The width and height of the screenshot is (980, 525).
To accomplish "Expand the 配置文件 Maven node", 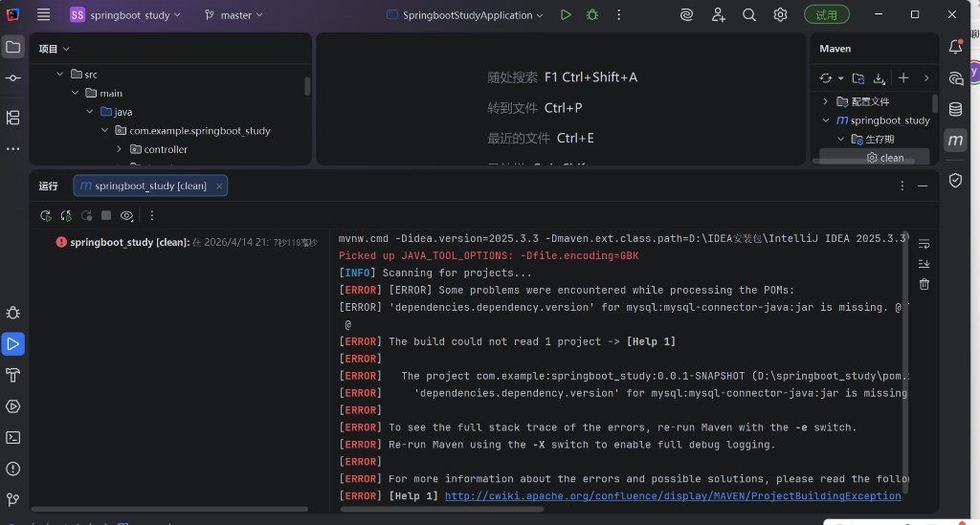I will tap(826, 101).
